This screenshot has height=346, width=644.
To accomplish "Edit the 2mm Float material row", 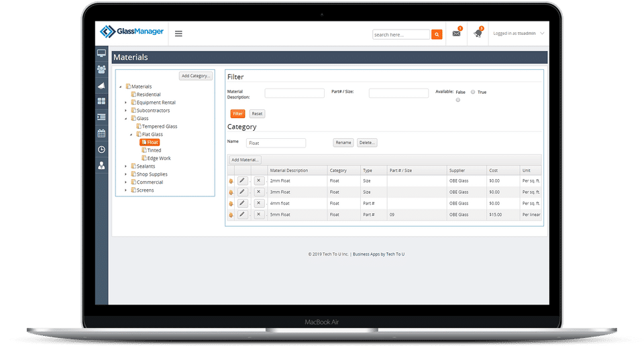I will click(x=242, y=180).
